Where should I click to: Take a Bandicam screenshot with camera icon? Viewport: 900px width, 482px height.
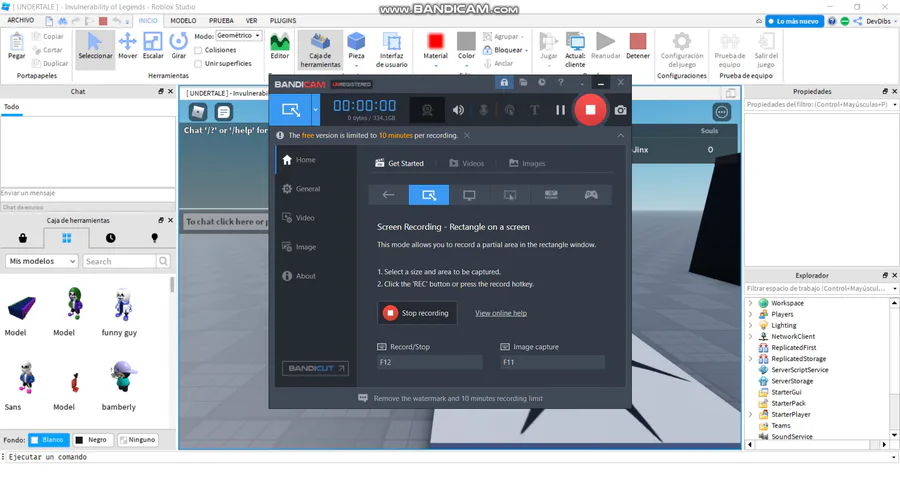point(620,110)
